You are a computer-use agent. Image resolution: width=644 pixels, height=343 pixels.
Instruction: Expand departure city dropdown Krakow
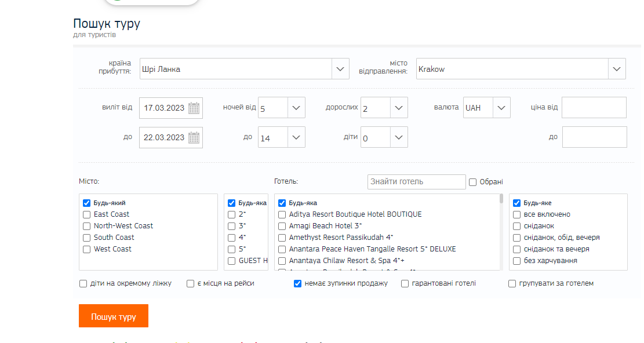click(617, 69)
